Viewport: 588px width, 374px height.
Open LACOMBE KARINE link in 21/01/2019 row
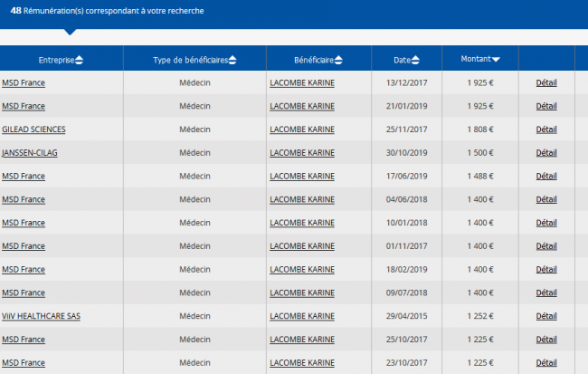pos(302,106)
